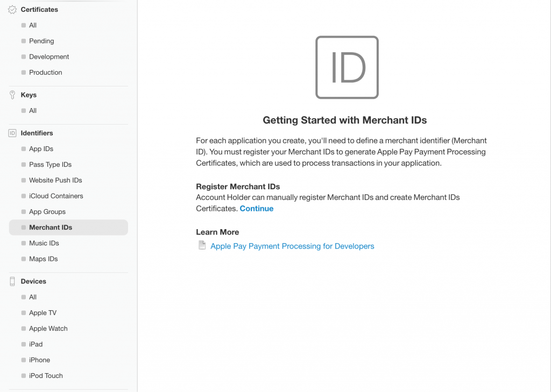Open All under Devices
The image size is (551, 392).
click(33, 297)
